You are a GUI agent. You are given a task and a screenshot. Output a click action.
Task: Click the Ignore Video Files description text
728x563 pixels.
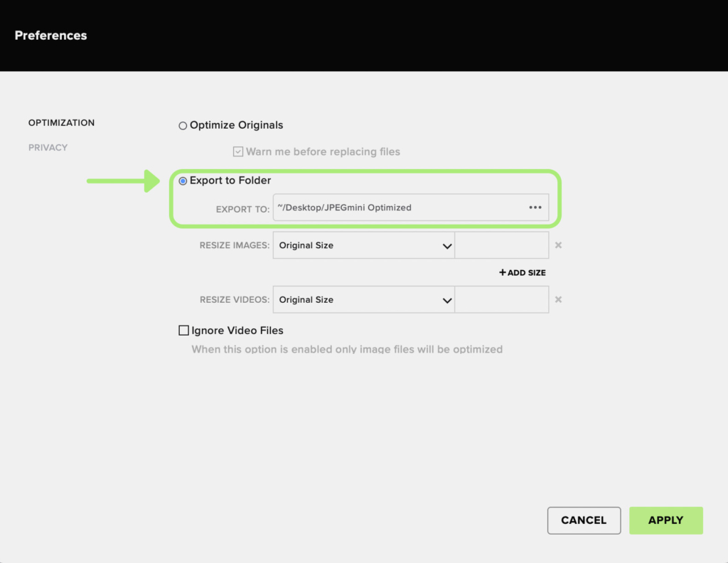click(347, 350)
